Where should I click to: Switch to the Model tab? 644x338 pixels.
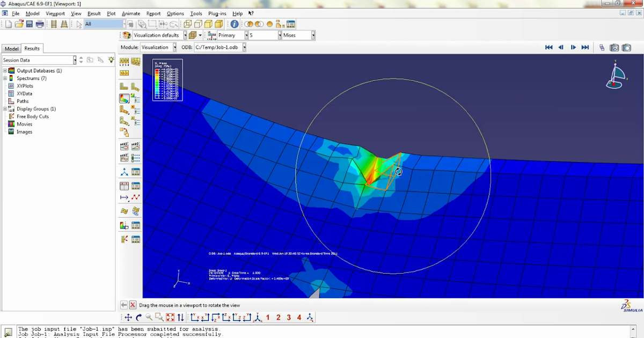[12, 49]
